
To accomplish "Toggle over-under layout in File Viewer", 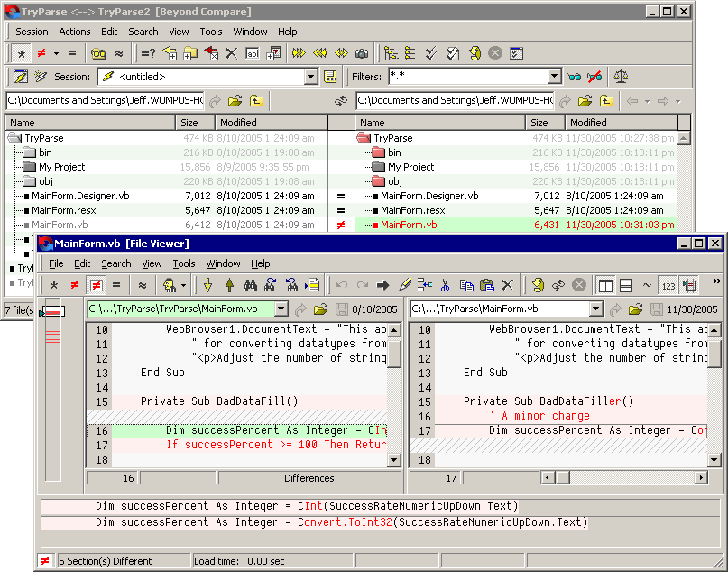I will [626, 285].
